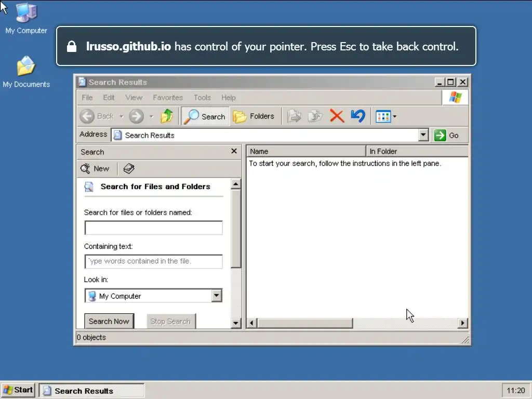This screenshot has width=532, height=399.
Task: Open the Edit menu
Action: tap(109, 98)
